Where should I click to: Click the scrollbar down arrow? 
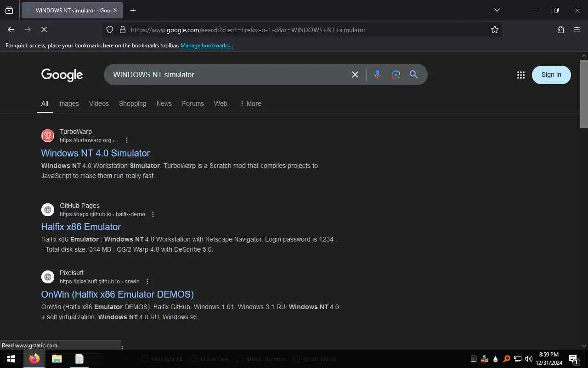click(x=584, y=346)
